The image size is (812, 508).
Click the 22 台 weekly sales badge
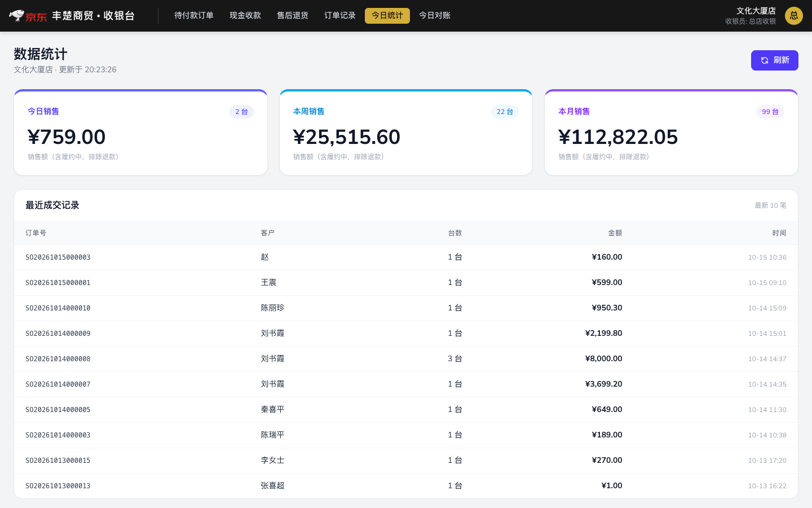click(505, 112)
